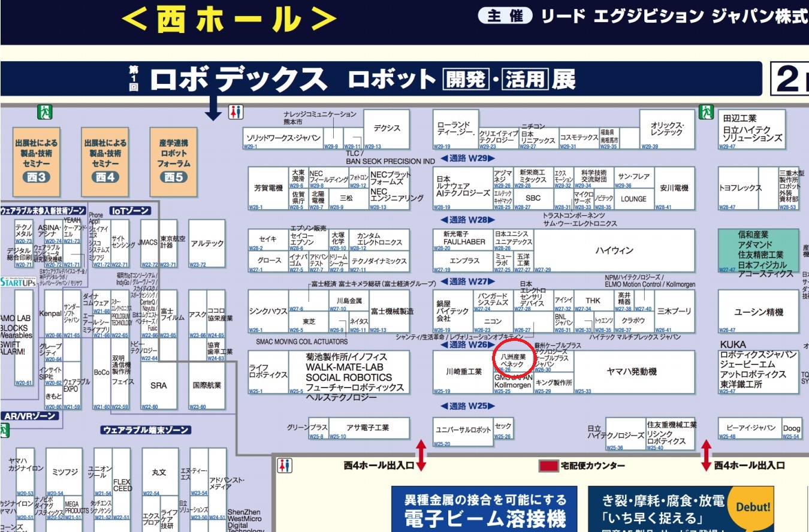Click the yellow Debut! badge
Image resolution: width=809 pixels, height=532 pixels.
point(753,507)
